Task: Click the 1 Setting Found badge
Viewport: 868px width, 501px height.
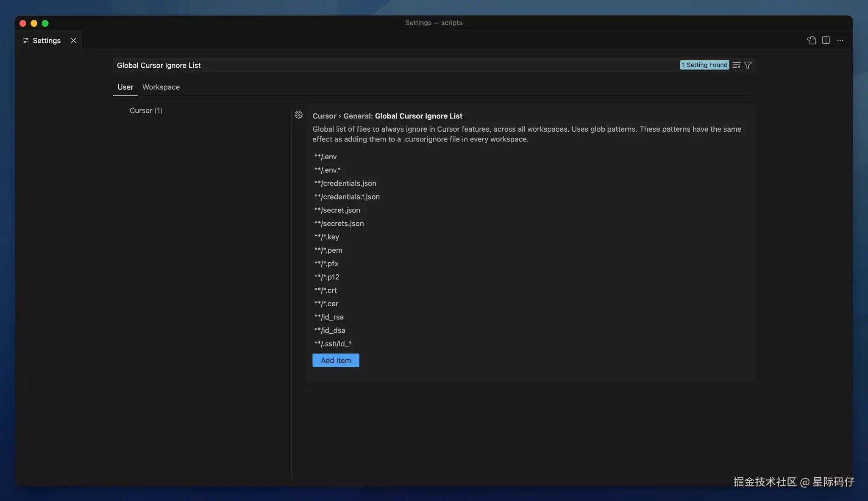Action: pyautogui.click(x=704, y=65)
